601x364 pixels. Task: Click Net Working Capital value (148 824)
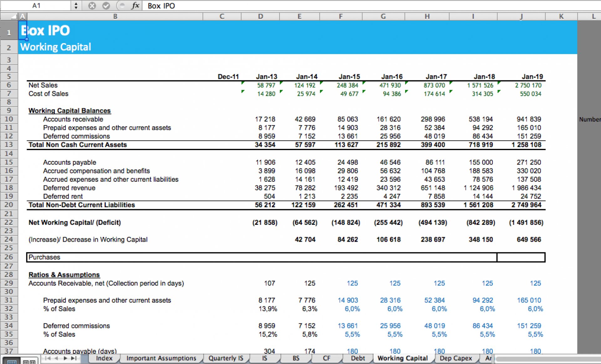pos(346,222)
